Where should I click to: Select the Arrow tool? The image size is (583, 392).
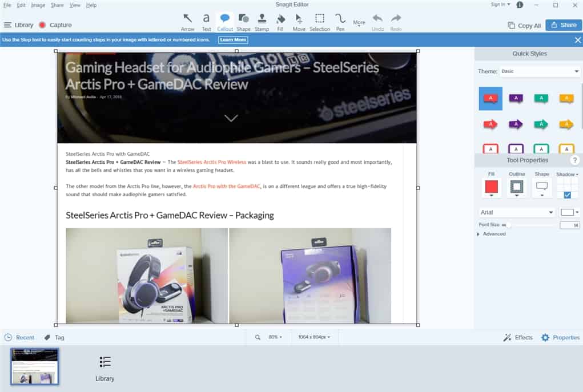point(187,22)
